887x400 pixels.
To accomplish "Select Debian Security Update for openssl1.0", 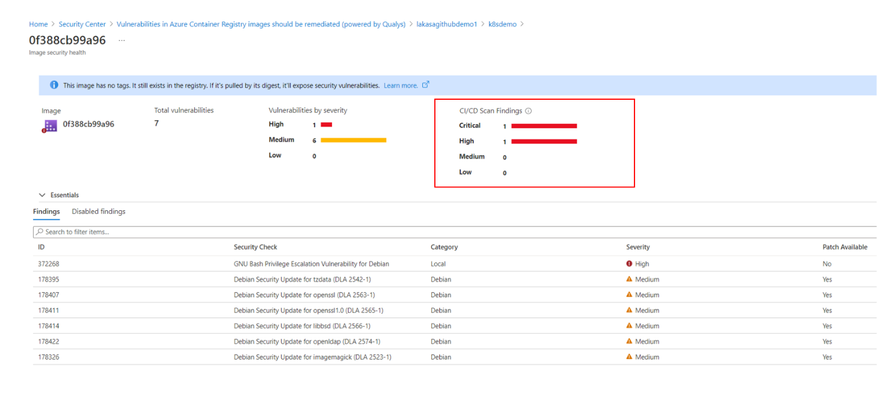I will point(308,311).
